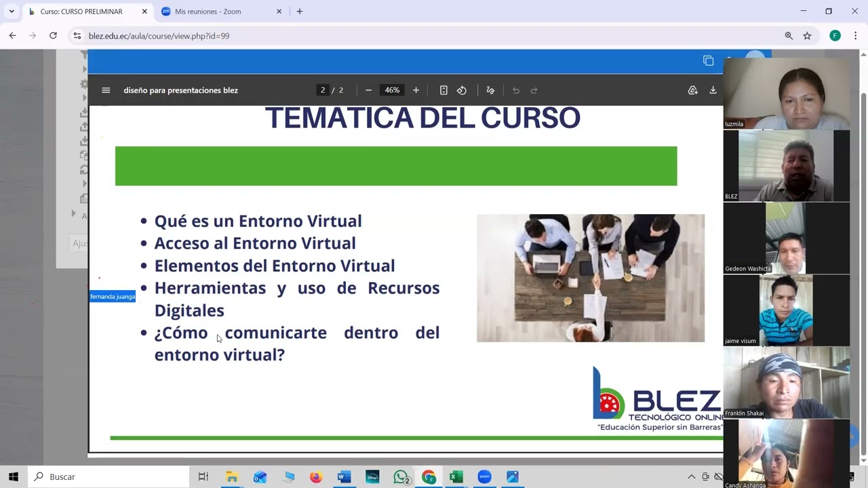
Task: Click 'Acceso al Entorno Virtual' bullet
Action: 255,243
